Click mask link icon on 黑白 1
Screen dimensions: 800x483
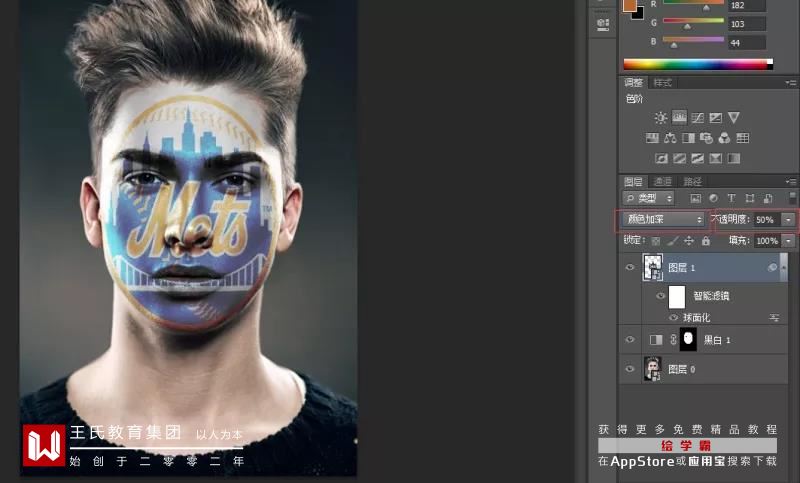click(x=673, y=340)
